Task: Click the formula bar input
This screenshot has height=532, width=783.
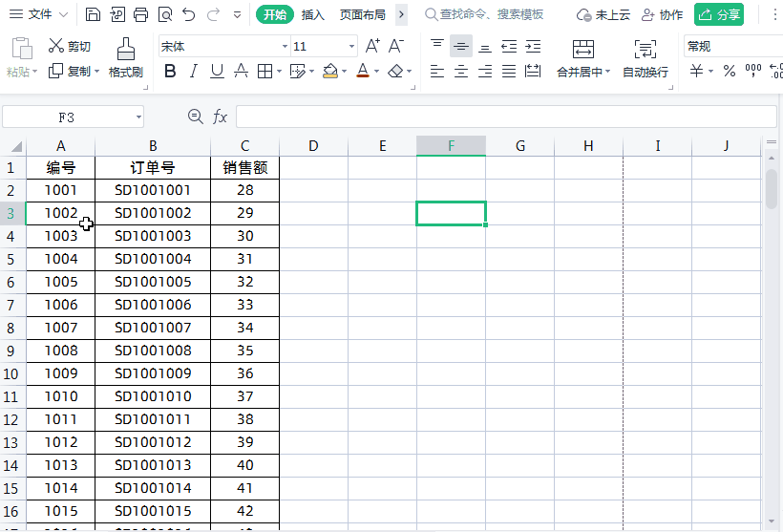Action: (x=506, y=117)
